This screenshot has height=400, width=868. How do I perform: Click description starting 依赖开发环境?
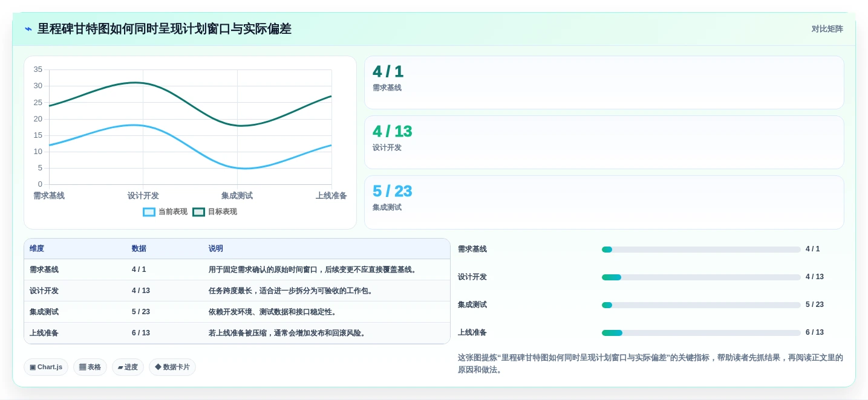[274, 312]
